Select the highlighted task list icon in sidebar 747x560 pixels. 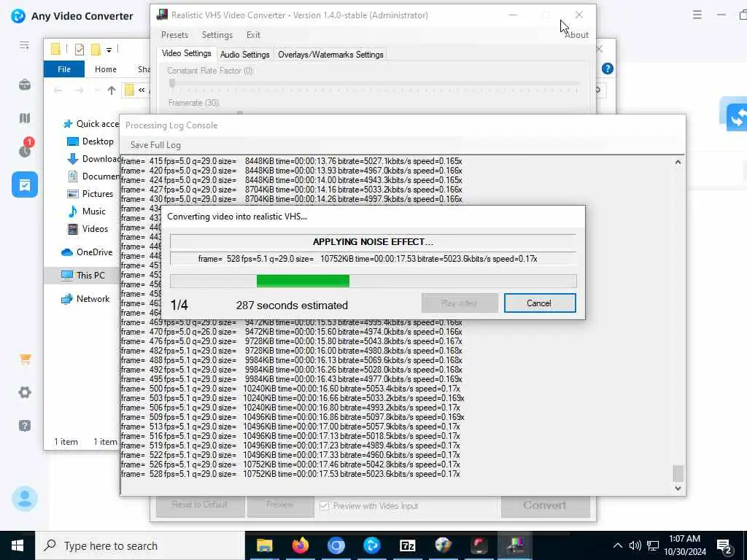coord(25,184)
